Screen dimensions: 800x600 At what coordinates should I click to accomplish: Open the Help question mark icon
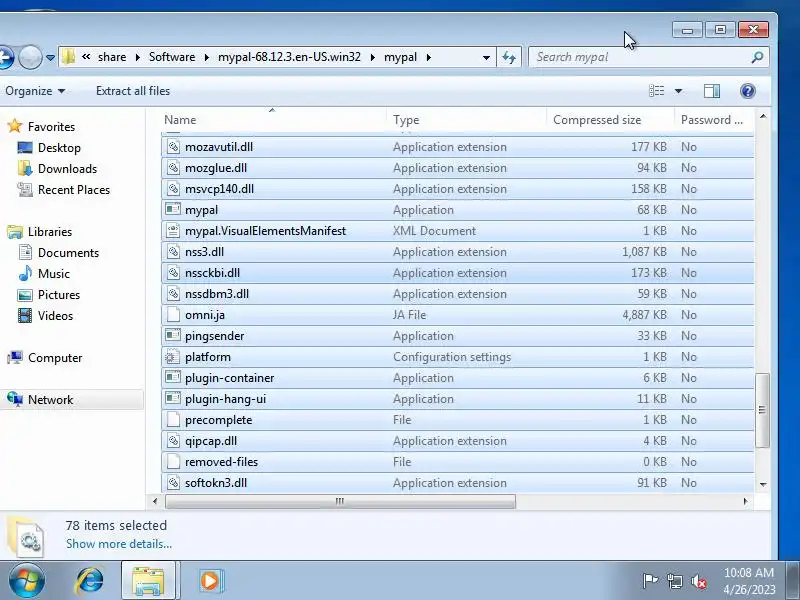[747, 91]
